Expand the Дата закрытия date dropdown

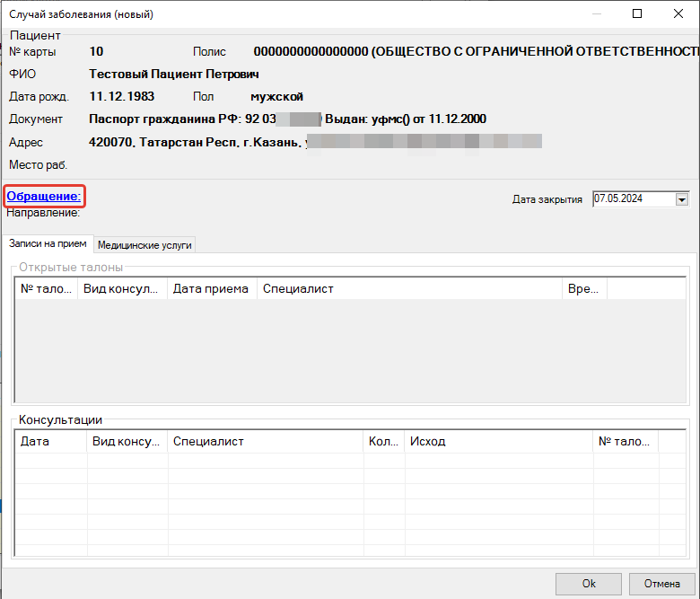[682, 199]
